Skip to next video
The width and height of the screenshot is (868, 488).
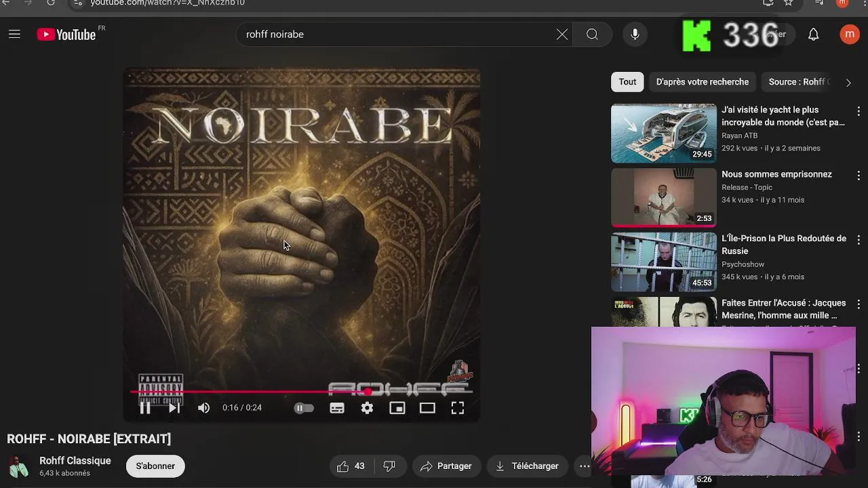tap(174, 407)
